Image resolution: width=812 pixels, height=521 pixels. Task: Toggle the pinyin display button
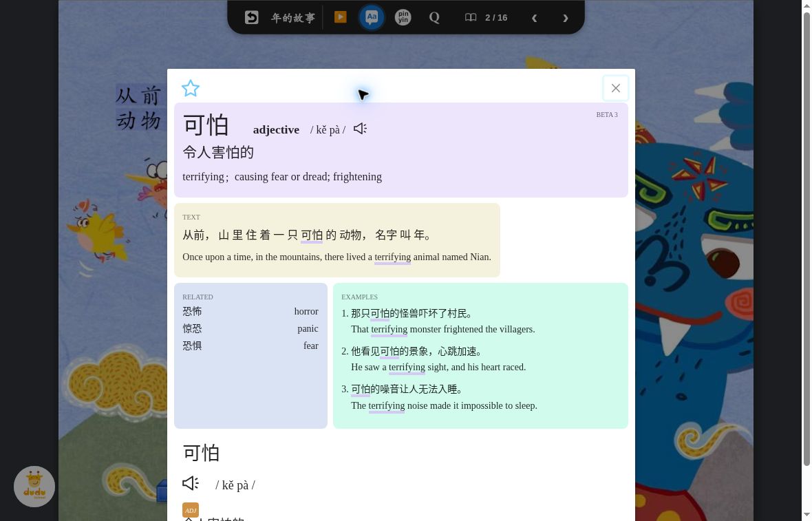pyautogui.click(x=403, y=17)
